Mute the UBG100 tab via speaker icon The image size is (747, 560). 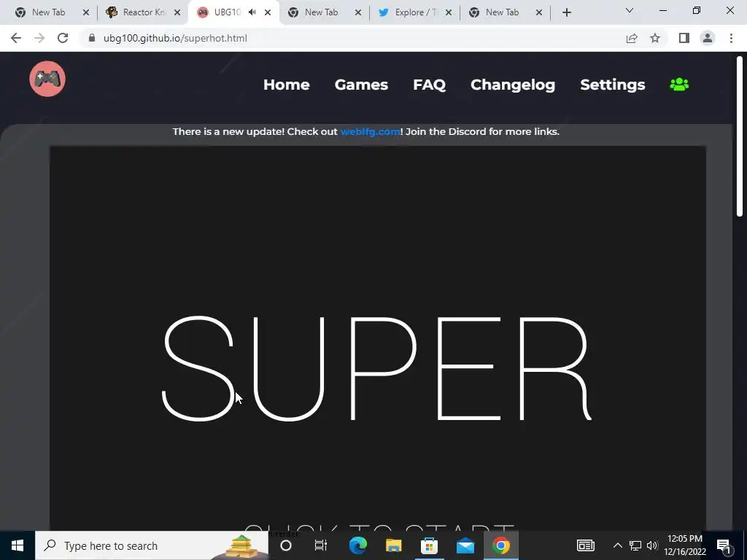coord(252,12)
